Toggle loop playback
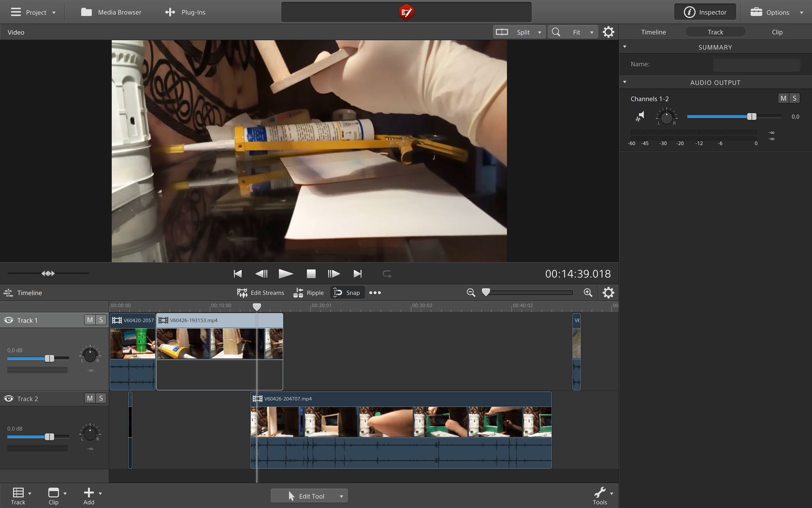This screenshot has width=812, height=508. point(387,274)
